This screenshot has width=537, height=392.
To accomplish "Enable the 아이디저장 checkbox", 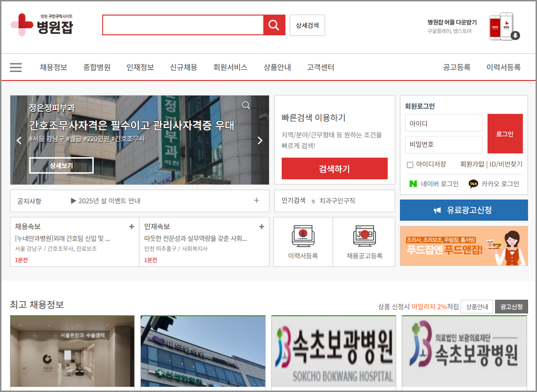I will pos(409,164).
